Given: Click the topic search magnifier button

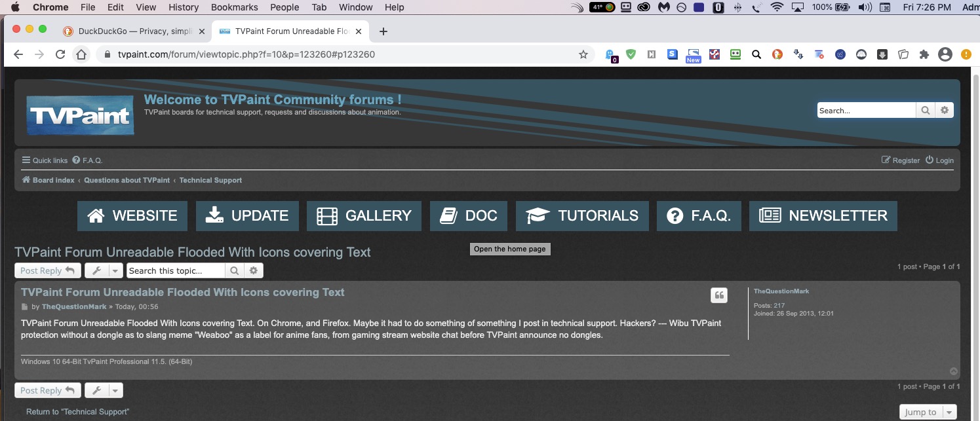Looking at the screenshot, I should pos(234,270).
